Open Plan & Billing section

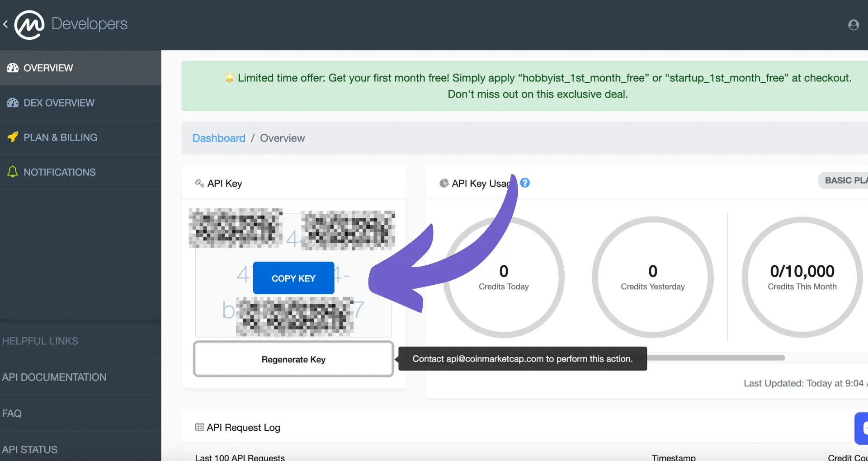pos(80,137)
